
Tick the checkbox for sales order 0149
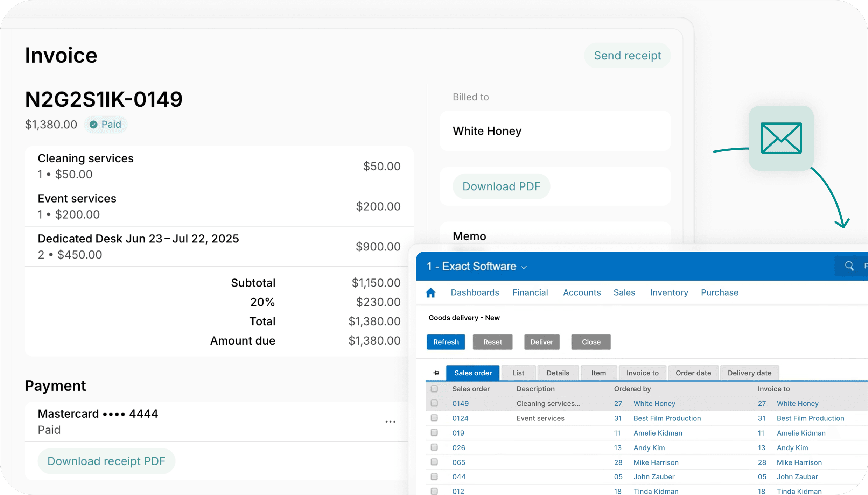pyautogui.click(x=434, y=403)
